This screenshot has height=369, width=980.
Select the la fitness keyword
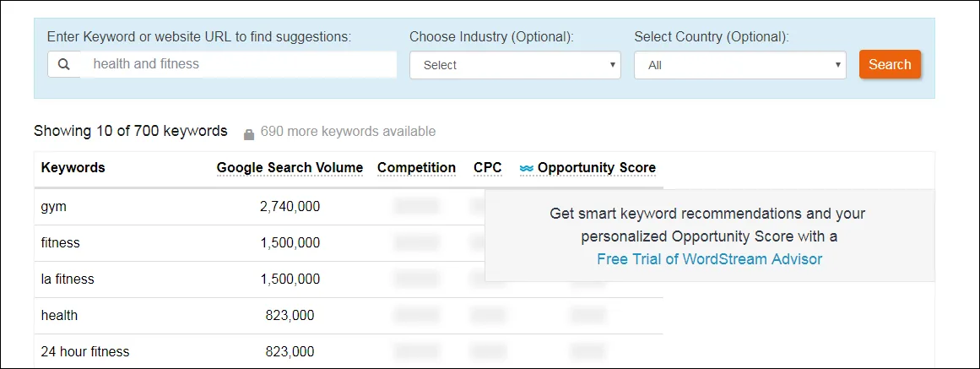[68, 279]
